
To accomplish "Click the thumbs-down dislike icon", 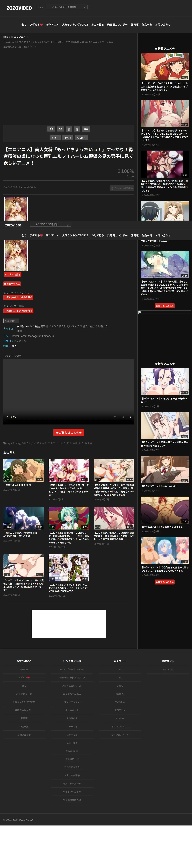I will [x=60, y=129].
